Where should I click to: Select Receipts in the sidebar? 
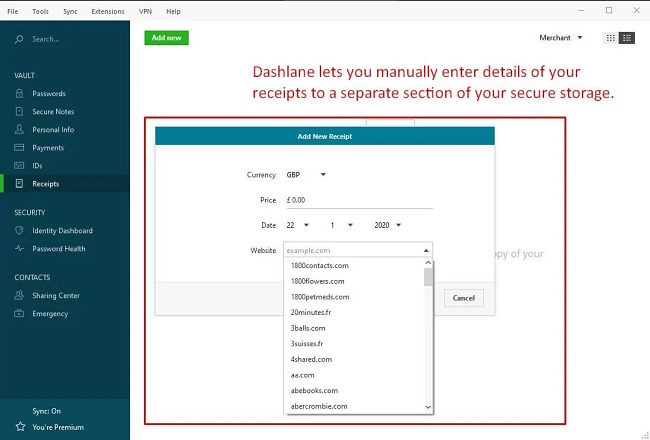coord(65,184)
